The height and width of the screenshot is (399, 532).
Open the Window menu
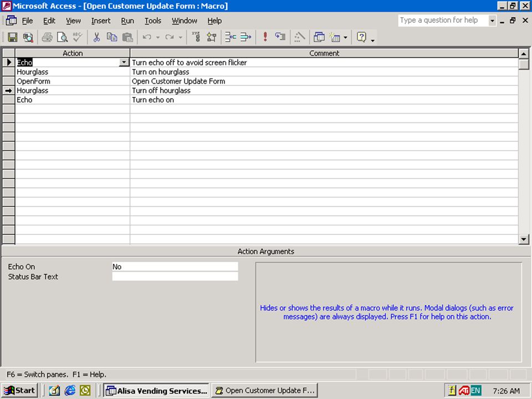pos(184,21)
